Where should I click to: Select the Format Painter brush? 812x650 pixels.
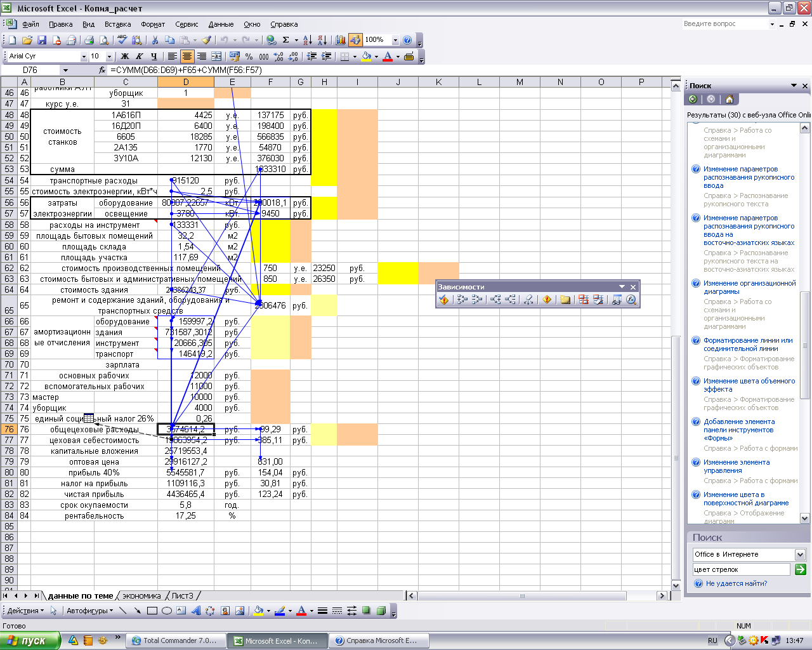click(206, 40)
